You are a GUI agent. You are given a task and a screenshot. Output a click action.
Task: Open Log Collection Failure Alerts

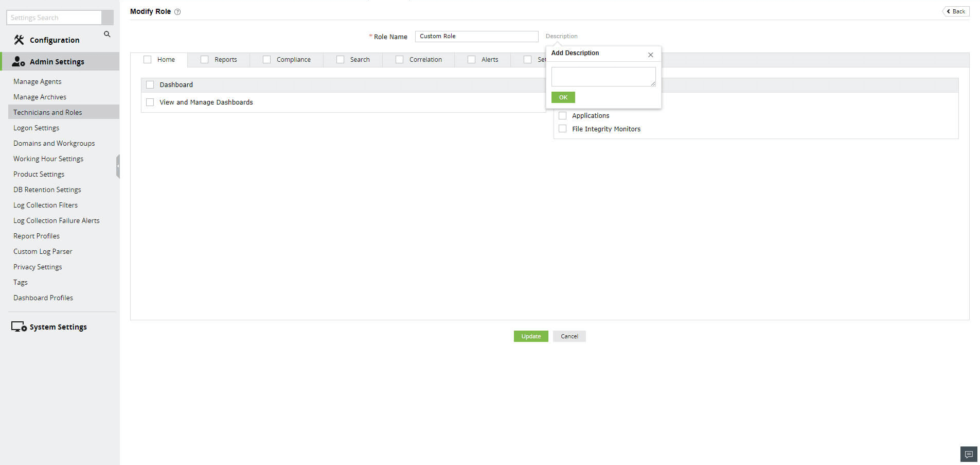(x=57, y=220)
